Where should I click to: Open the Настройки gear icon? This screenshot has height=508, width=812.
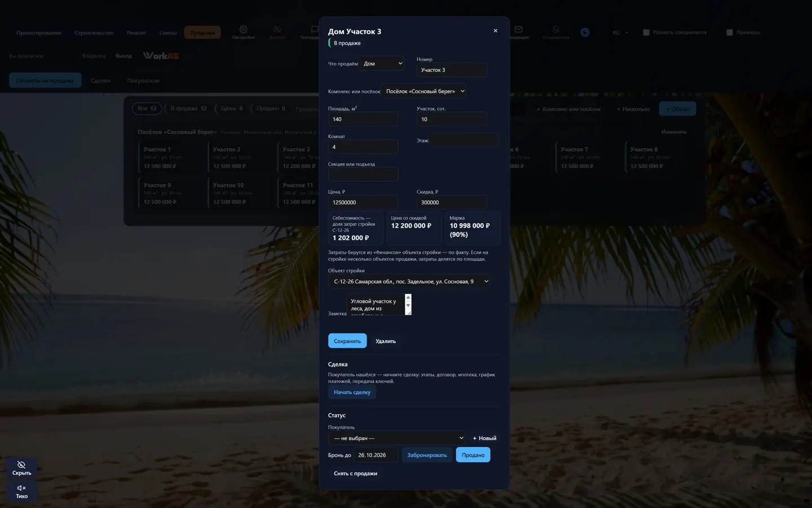(243, 29)
